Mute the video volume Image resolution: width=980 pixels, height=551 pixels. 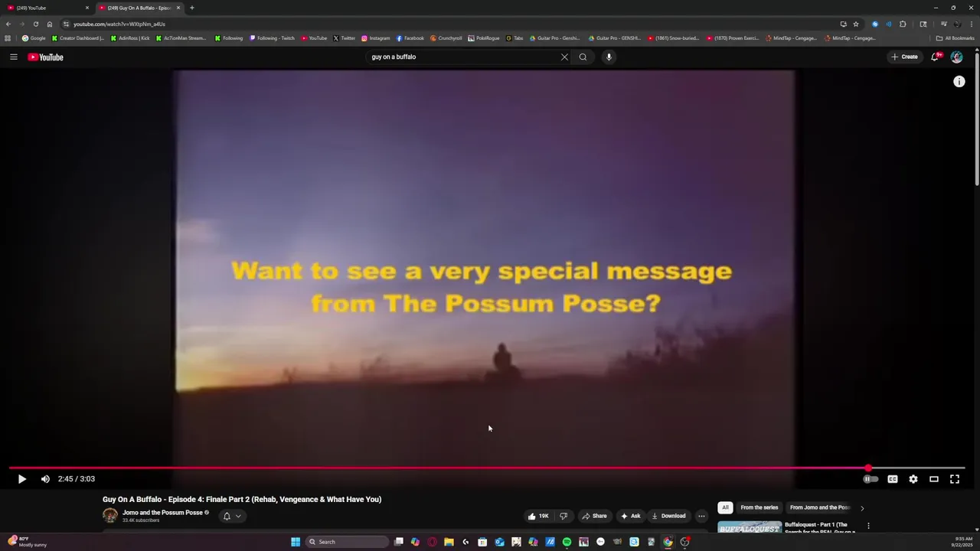(x=45, y=479)
